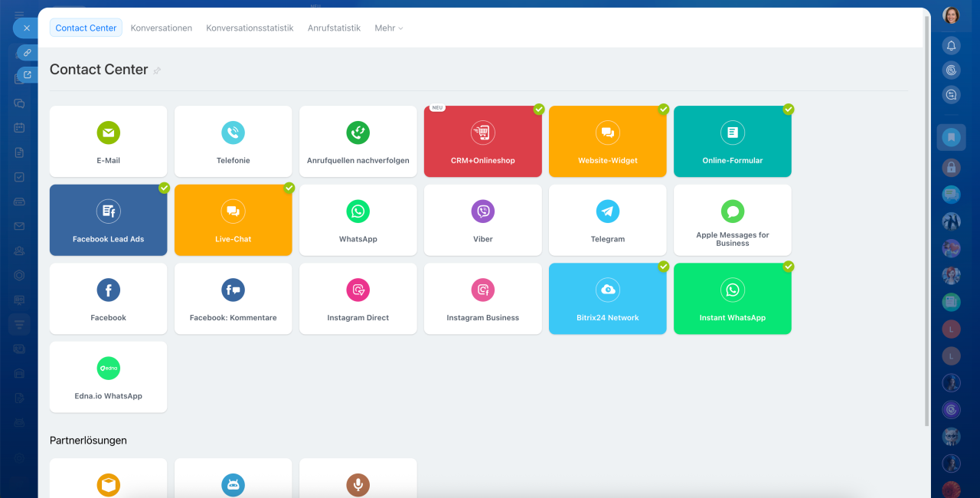Viewport: 980px width, 498px height.
Task: Switch to the Konversationen tab
Action: [161, 28]
